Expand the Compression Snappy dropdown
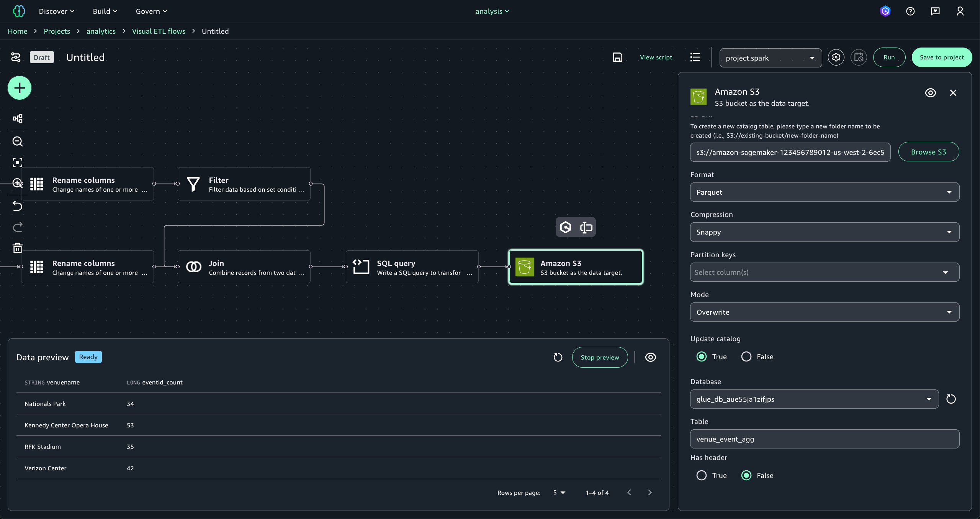Image resolution: width=980 pixels, height=519 pixels. pyautogui.click(x=825, y=232)
